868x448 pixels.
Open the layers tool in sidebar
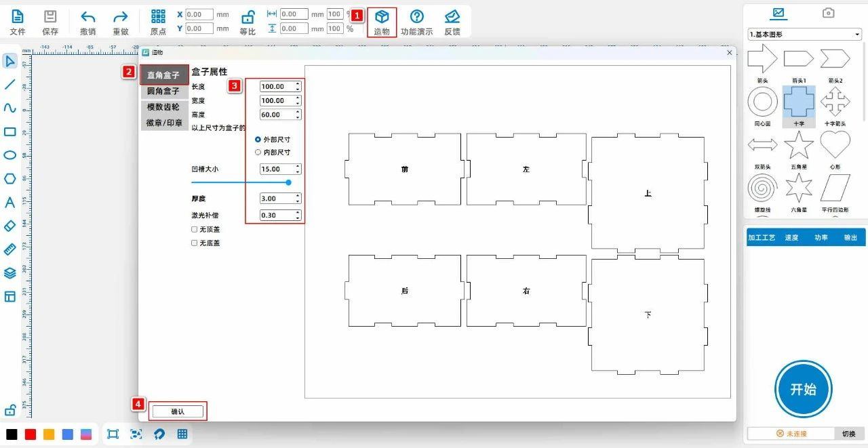click(10, 273)
